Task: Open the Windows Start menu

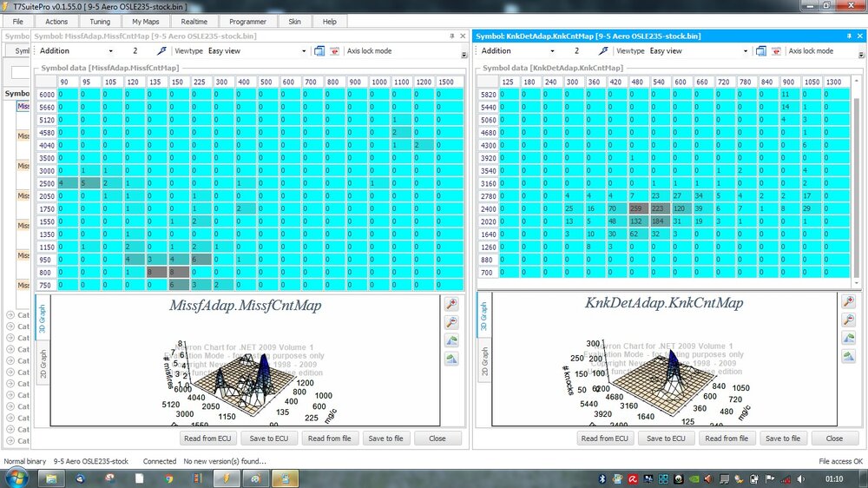Action: point(16,478)
